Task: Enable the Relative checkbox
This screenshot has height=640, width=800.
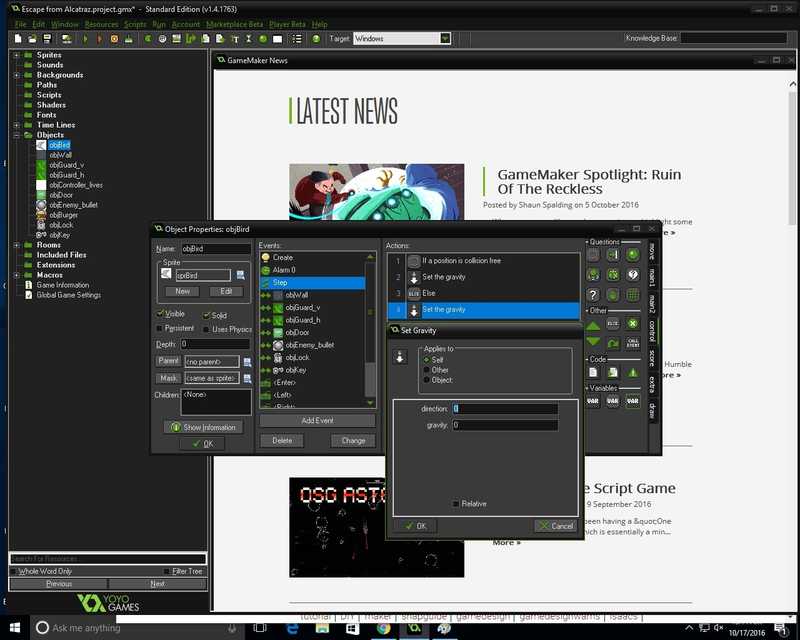Action: [456, 504]
